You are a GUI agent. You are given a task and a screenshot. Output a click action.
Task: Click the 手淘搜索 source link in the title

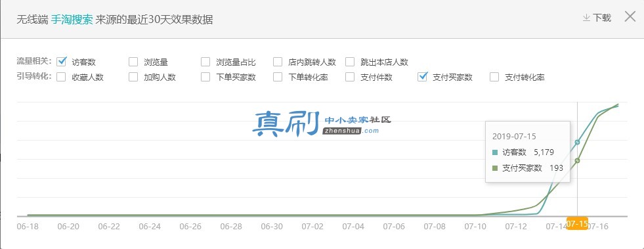pyautogui.click(x=72, y=20)
